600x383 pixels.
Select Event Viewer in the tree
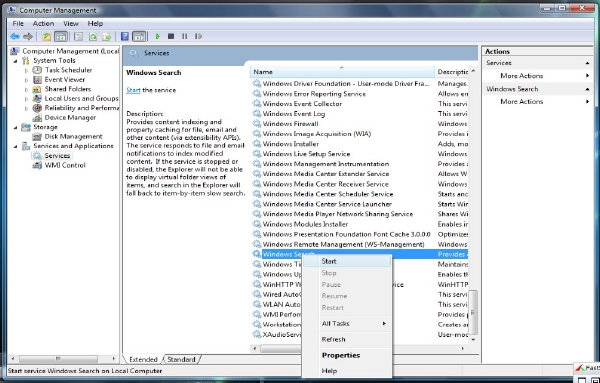pos(65,80)
